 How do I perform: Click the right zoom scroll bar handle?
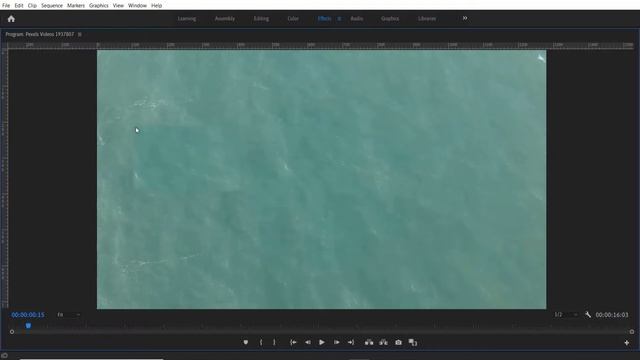(632, 332)
